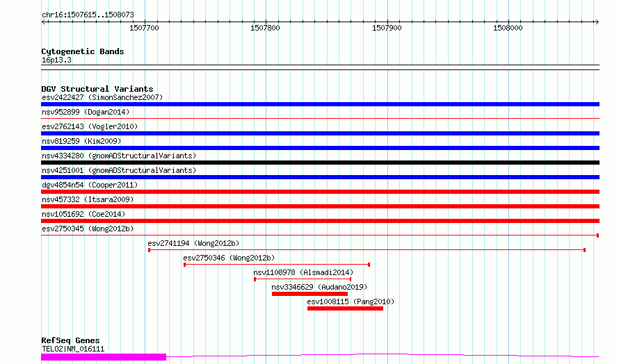Click the thin red line under esv2750345
This screenshot has width=619, height=364.
[x=320, y=235]
